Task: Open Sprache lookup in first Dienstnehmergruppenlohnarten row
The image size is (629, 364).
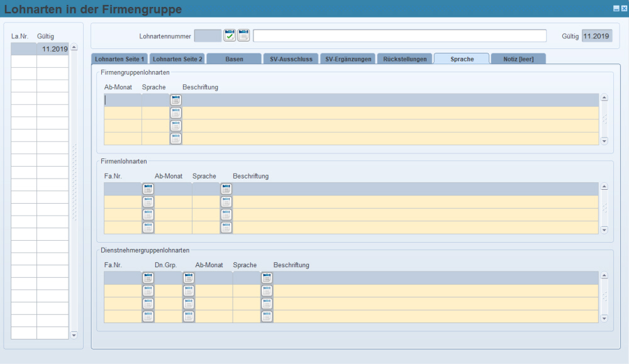Action: 267,278
